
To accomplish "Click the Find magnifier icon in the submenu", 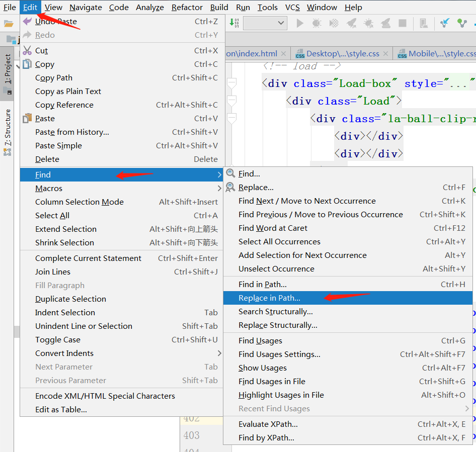I will coord(230,173).
